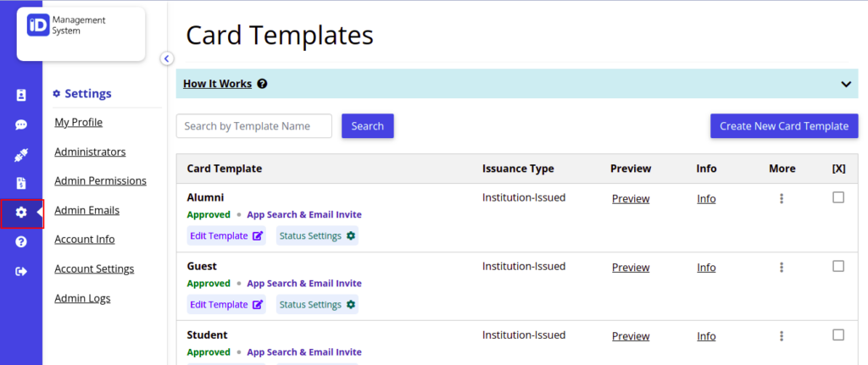Collapse the sidebar with the arrow button
Viewport: 868px width, 365px height.
click(167, 58)
